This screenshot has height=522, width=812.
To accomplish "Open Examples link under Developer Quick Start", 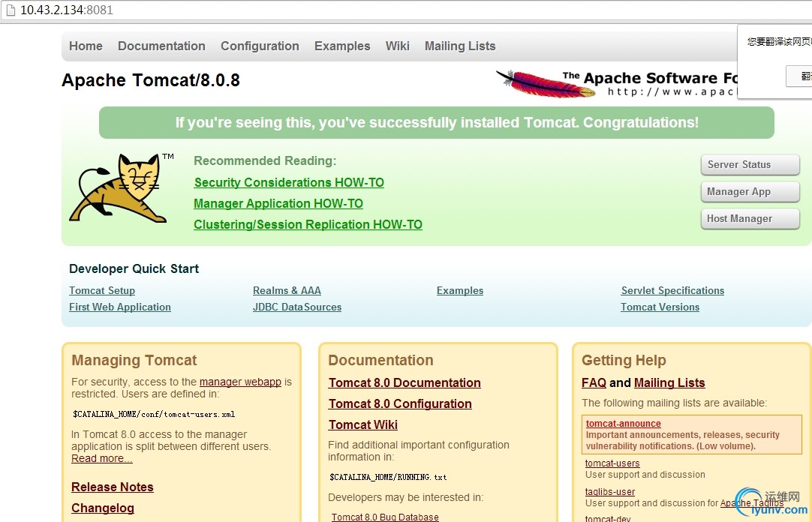I will [460, 291].
